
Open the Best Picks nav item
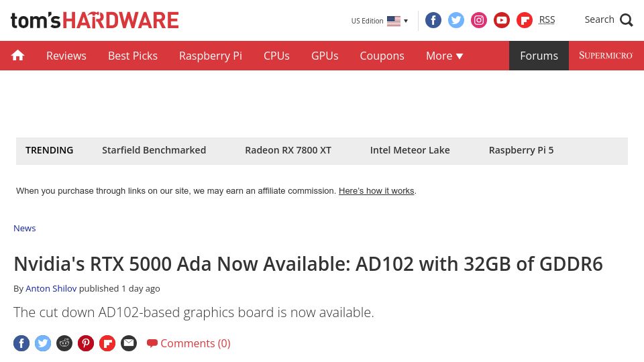click(133, 56)
